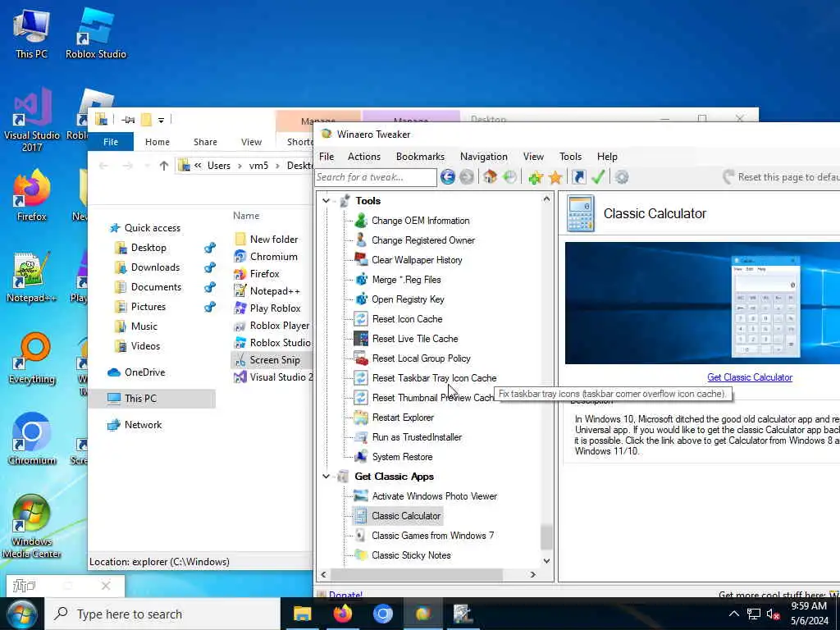Click the Search for a tweak field
This screenshot has width=840, height=630.
(376, 177)
